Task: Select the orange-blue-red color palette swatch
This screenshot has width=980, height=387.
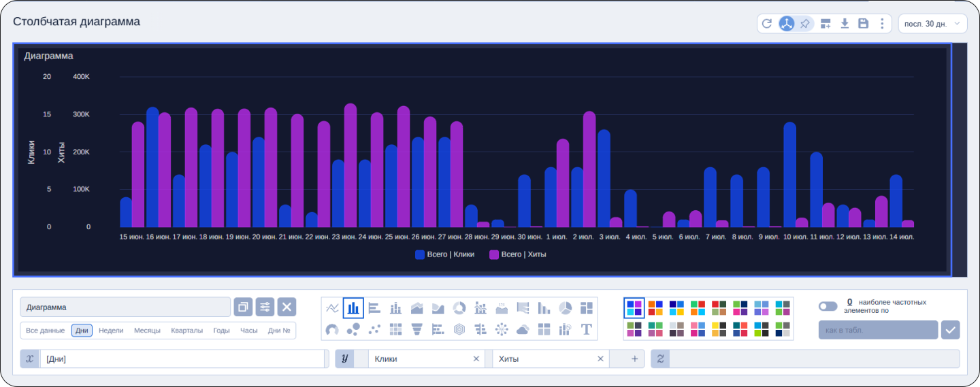Action: pyautogui.click(x=655, y=308)
